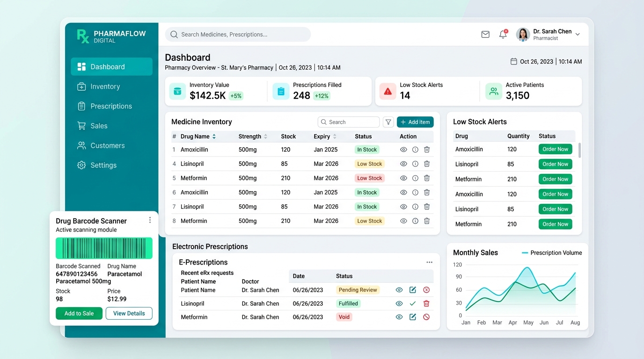The image size is (644, 359).
Task: Reject the Pending Review e-prescription
Action: pos(426,290)
